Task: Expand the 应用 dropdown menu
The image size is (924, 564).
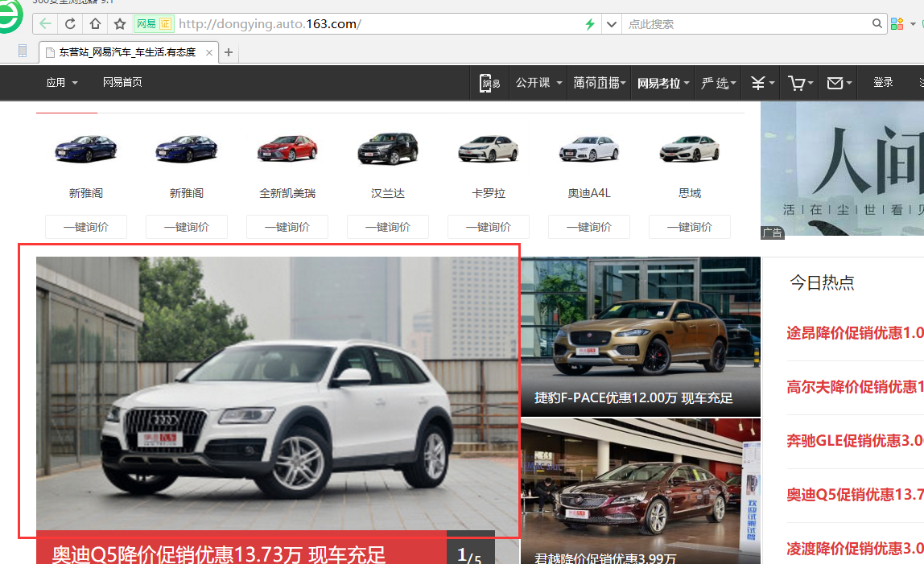Action: coord(62,83)
